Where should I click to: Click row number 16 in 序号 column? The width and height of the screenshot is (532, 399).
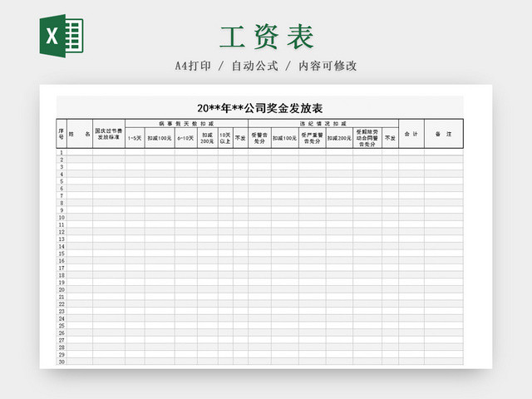[62, 261]
